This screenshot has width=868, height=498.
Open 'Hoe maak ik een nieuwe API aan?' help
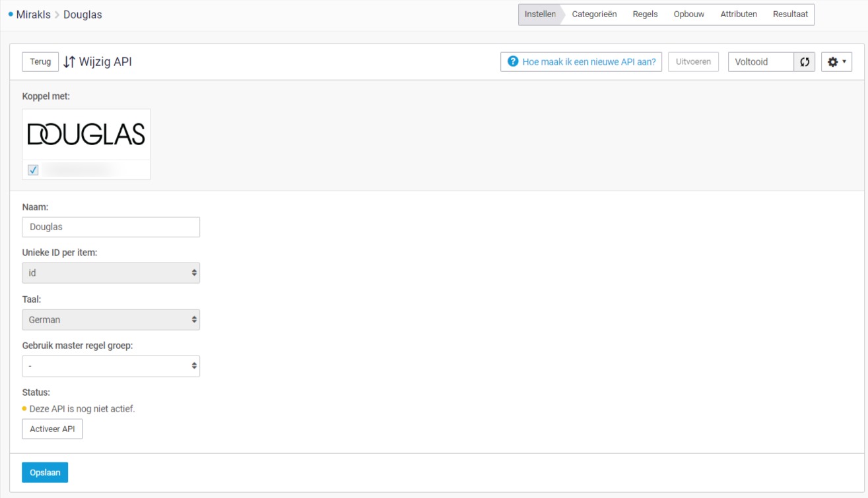coord(581,62)
